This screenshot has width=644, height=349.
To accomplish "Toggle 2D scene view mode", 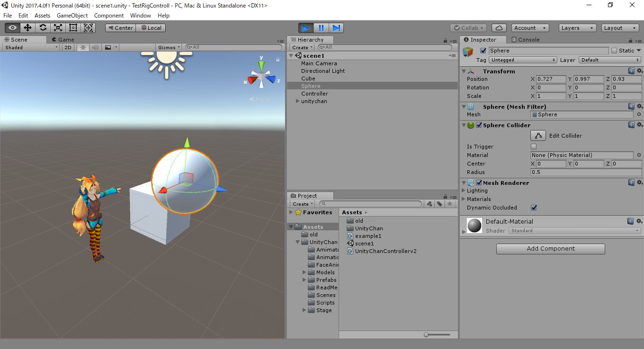I will (x=68, y=47).
